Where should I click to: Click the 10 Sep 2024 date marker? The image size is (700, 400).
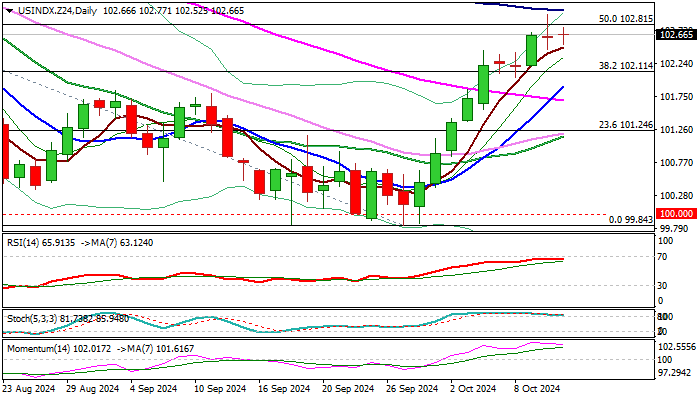(221, 389)
